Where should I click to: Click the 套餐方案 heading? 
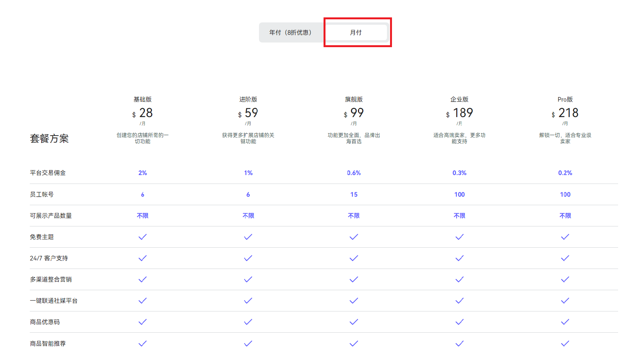(49, 138)
